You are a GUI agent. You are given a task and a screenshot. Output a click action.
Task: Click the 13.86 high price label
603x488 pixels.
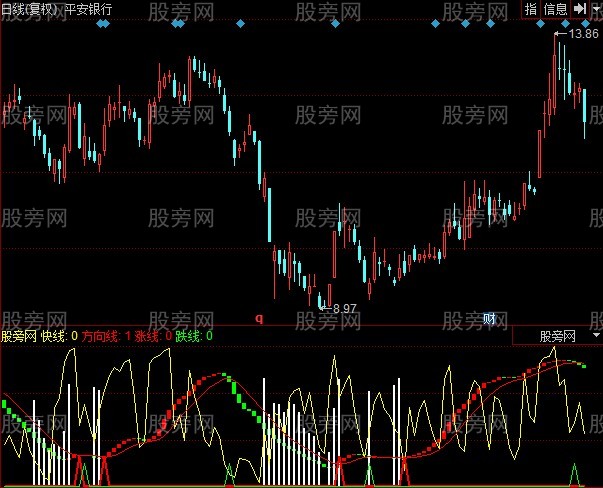click(583, 34)
